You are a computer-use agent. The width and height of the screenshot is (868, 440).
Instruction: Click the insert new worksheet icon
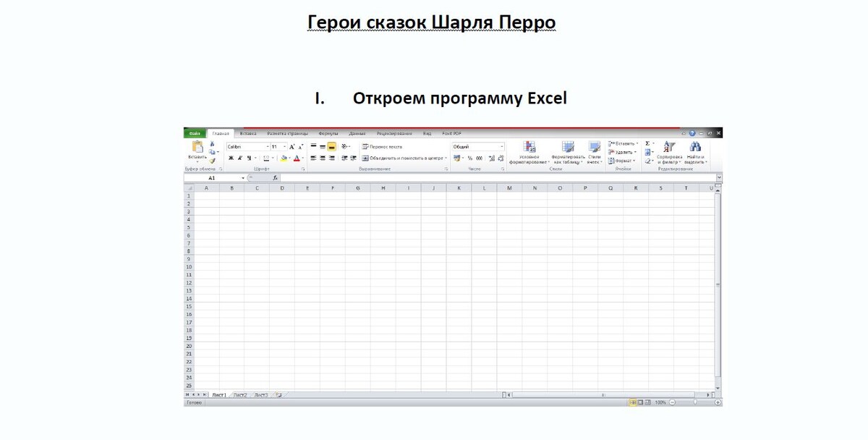[278, 395]
